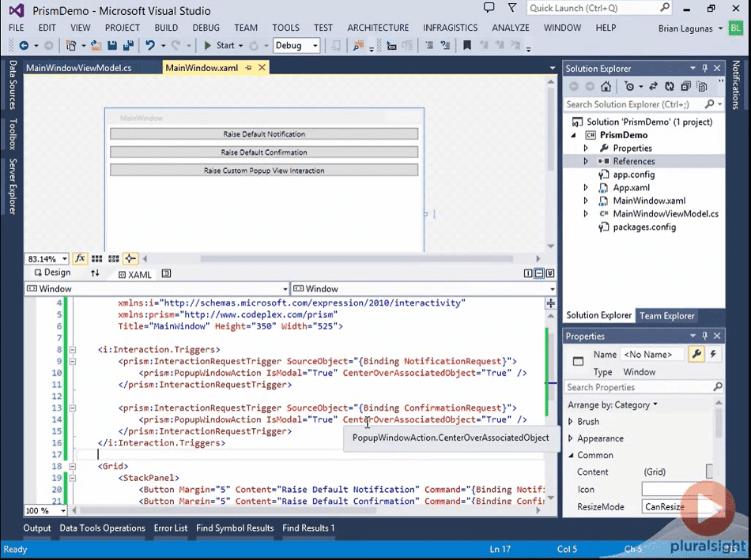This screenshot has height=560, width=751.
Task: Show event handlers with the lightning icon
Action: click(x=713, y=354)
